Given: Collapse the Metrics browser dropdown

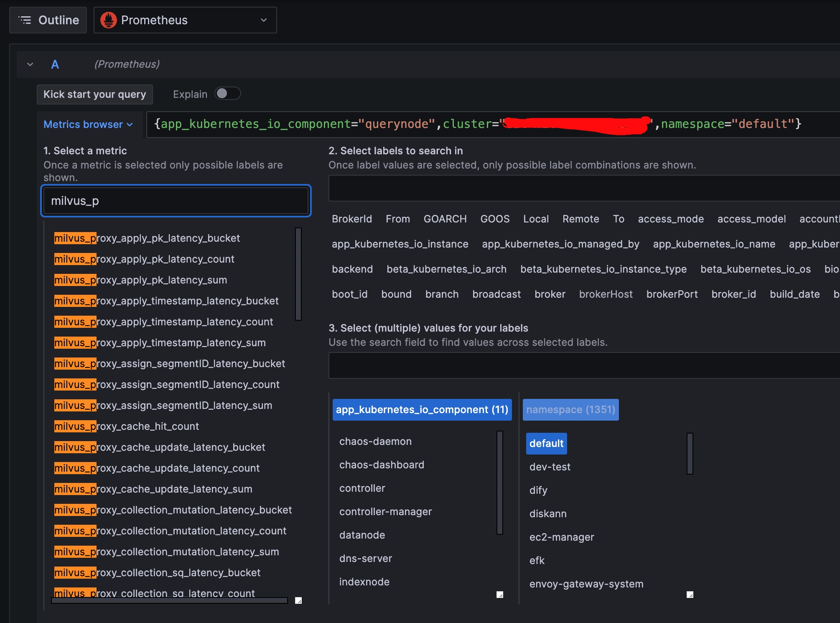Looking at the screenshot, I should (x=88, y=125).
